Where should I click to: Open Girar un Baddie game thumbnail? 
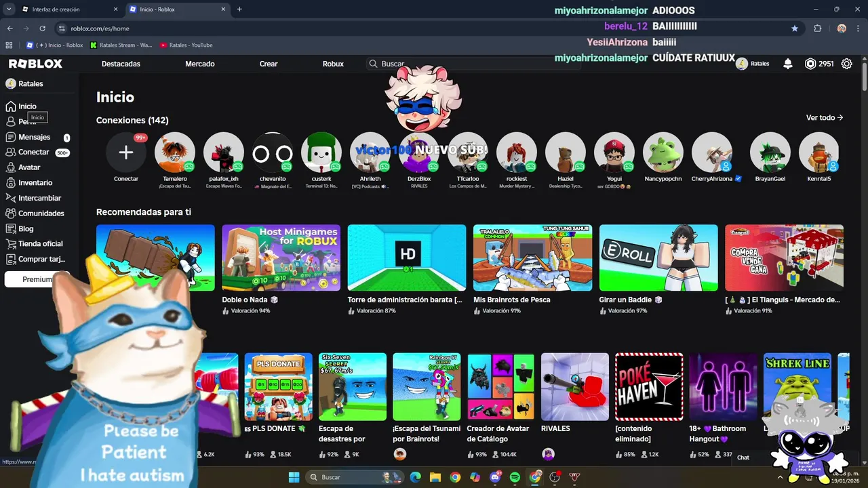pos(658,258)
